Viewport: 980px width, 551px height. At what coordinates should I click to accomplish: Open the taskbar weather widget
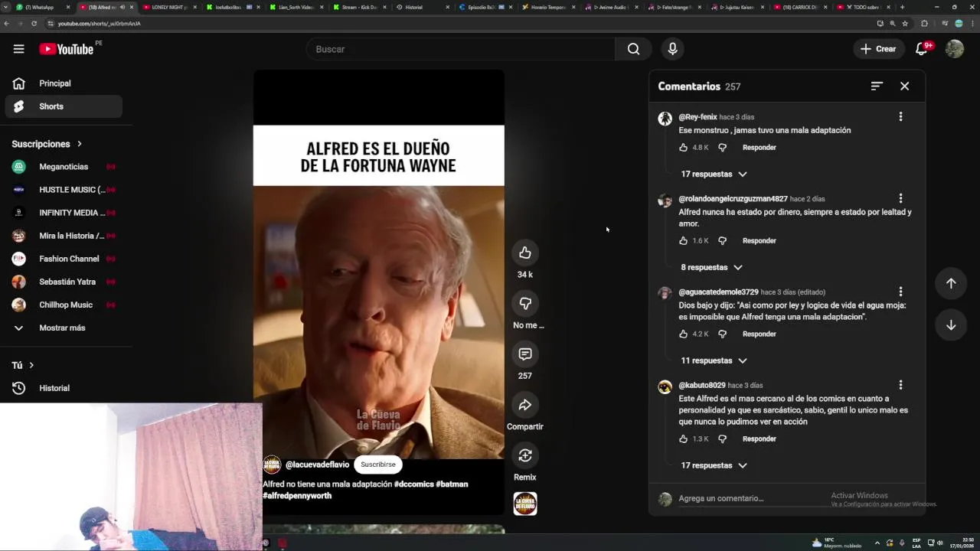tap(837, 543)
